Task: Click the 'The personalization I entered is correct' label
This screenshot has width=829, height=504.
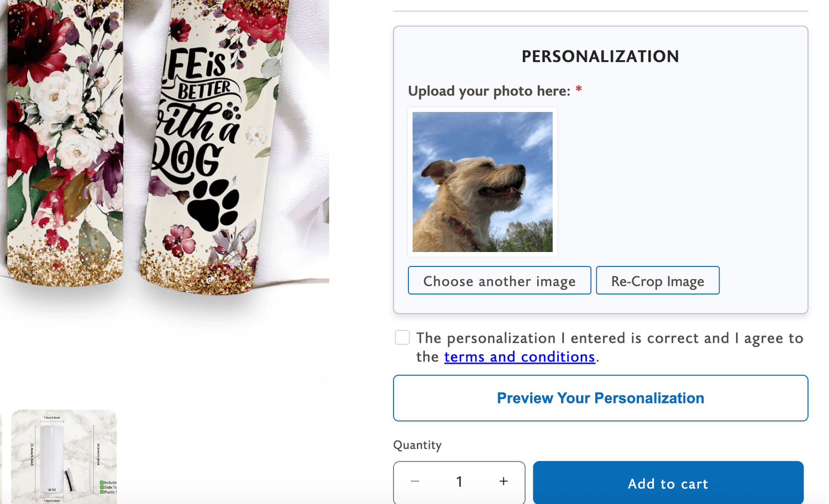Action: 608,338
